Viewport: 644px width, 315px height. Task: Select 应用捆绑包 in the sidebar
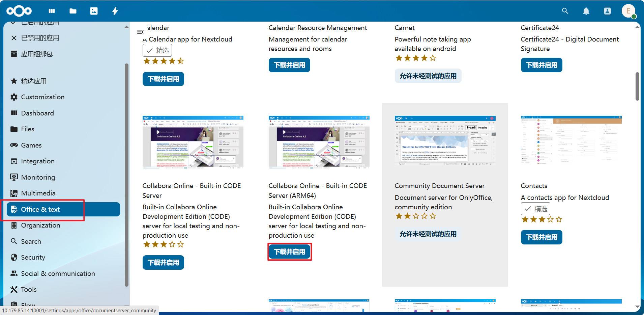[x=63, y=54]
